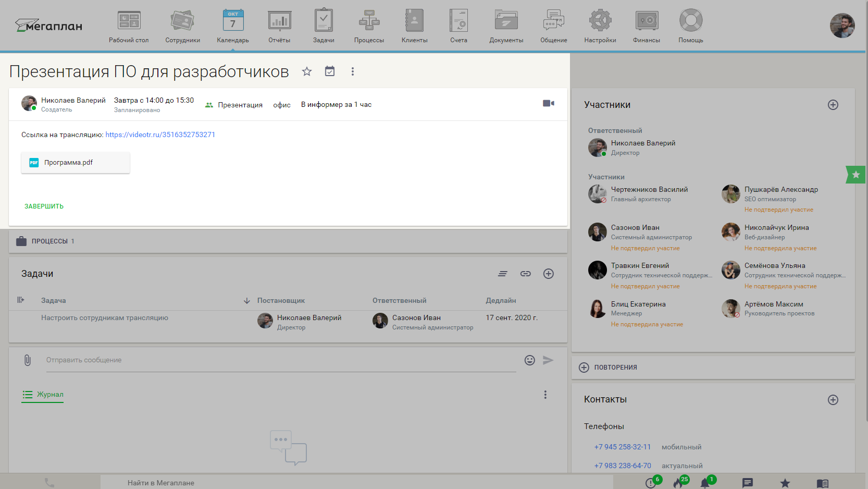Click phone number +7 983 238-64-70
The width and height of the screenshot is (868, 489).
click(623, 466)
